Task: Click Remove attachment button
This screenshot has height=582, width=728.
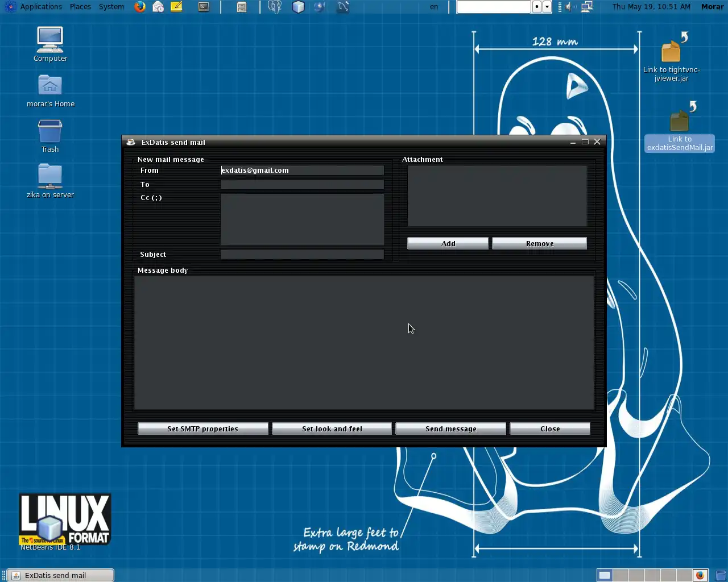Action: point(540,243)
